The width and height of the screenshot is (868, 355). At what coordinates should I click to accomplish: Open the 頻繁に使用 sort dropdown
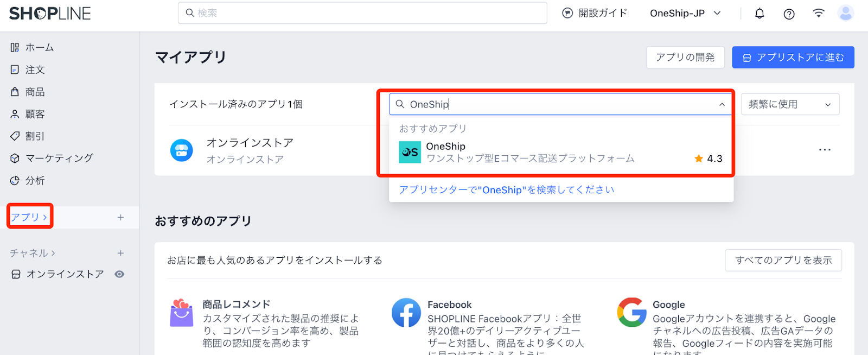pyautogui.click(x=790, y=104)
